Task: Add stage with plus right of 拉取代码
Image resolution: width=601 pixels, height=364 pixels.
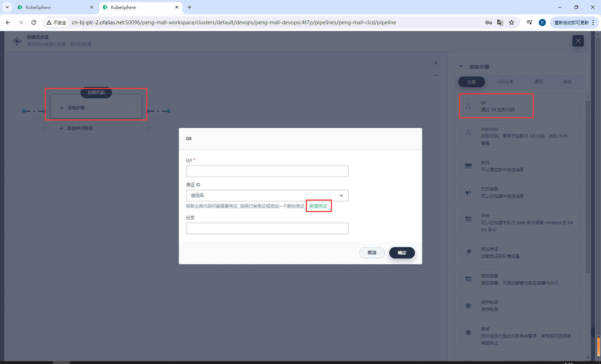Action: (158, 111)
